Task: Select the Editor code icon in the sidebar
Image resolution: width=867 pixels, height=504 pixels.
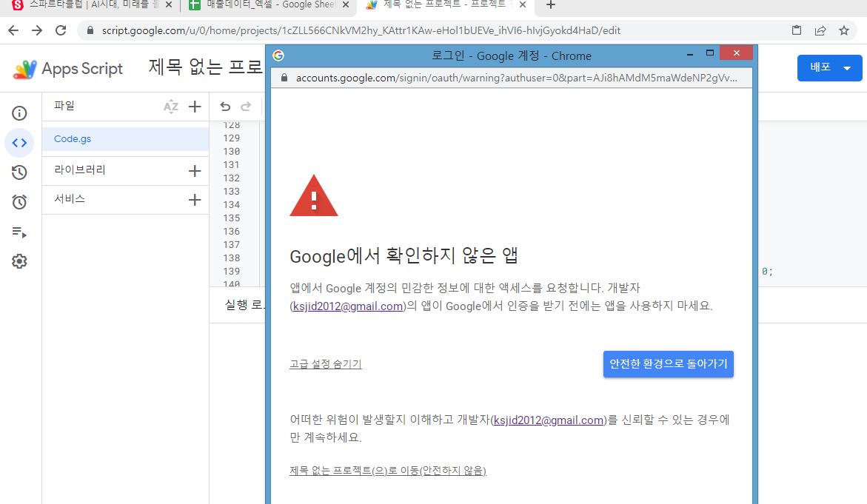Action: pos(19,143)
